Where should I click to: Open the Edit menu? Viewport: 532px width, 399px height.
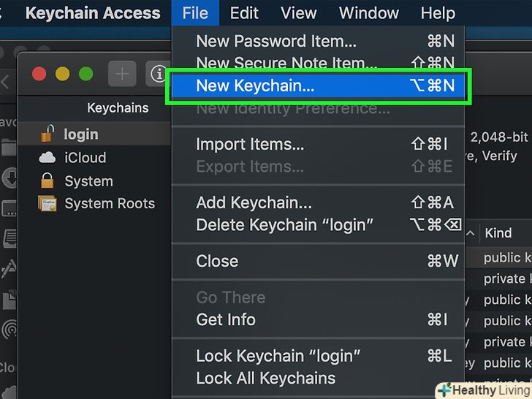244,13
